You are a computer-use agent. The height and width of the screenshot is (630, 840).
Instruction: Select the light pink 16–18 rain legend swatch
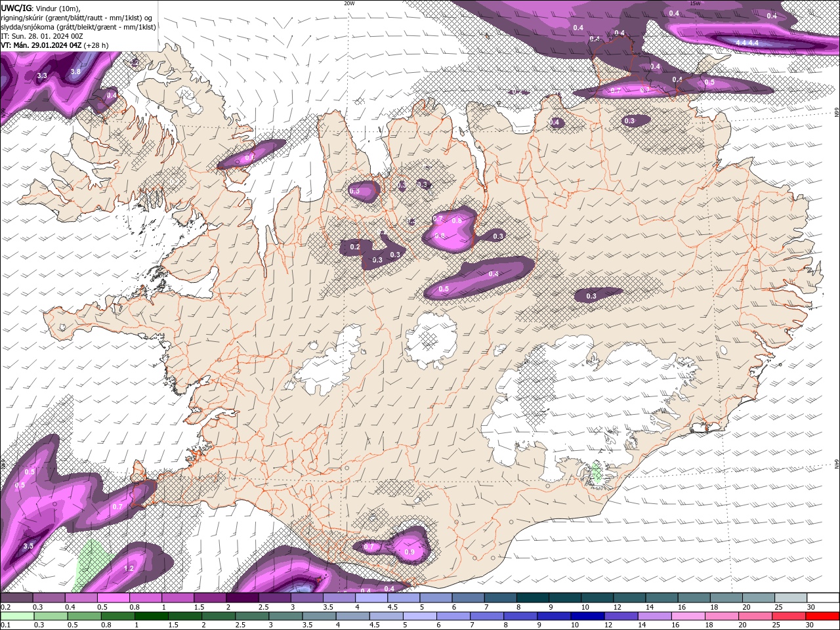pos(689,616)
